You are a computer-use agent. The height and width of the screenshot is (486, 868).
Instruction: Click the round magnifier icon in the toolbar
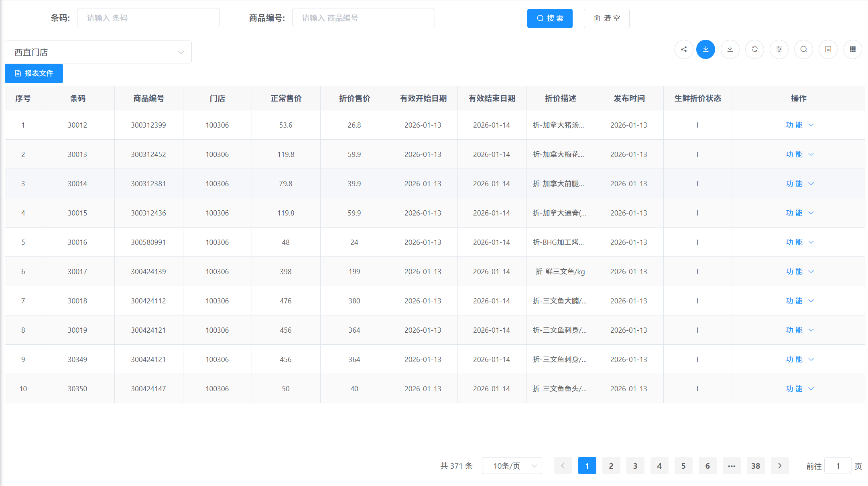[803, 49]
